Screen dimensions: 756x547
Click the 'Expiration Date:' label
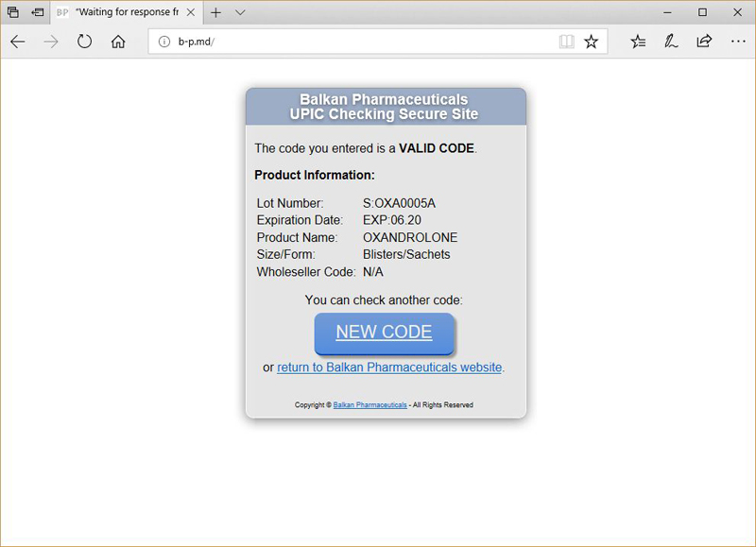click(300, 220)
